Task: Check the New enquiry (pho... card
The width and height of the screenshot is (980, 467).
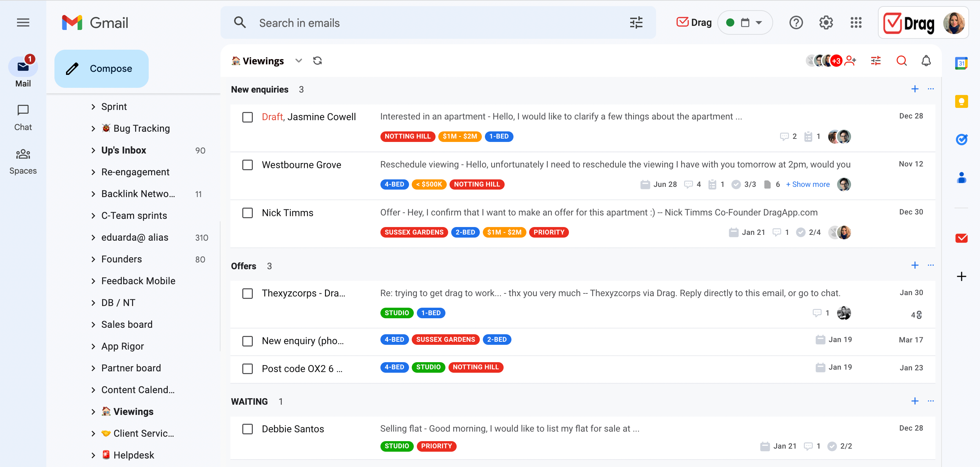Action: (x=248, y=341)
